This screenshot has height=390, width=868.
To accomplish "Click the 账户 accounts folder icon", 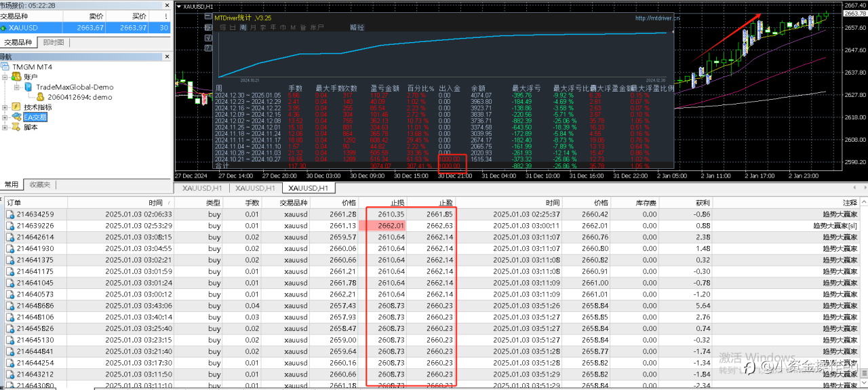I will click(17, 77).
